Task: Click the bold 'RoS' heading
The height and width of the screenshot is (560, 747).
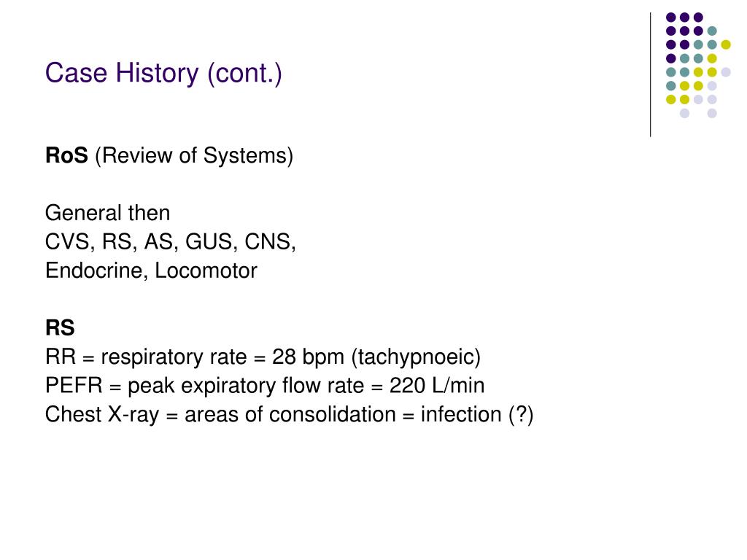Action: click(66, 155)
